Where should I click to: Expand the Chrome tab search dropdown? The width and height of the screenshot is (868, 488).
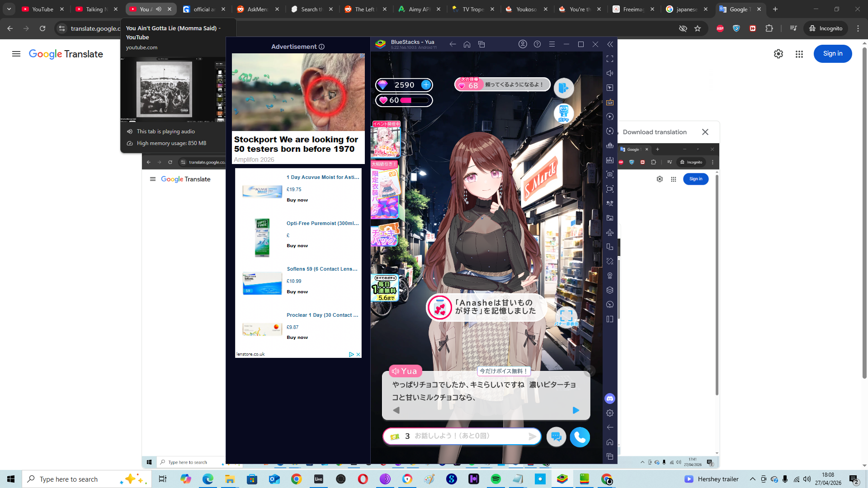[x=9, y=9]
